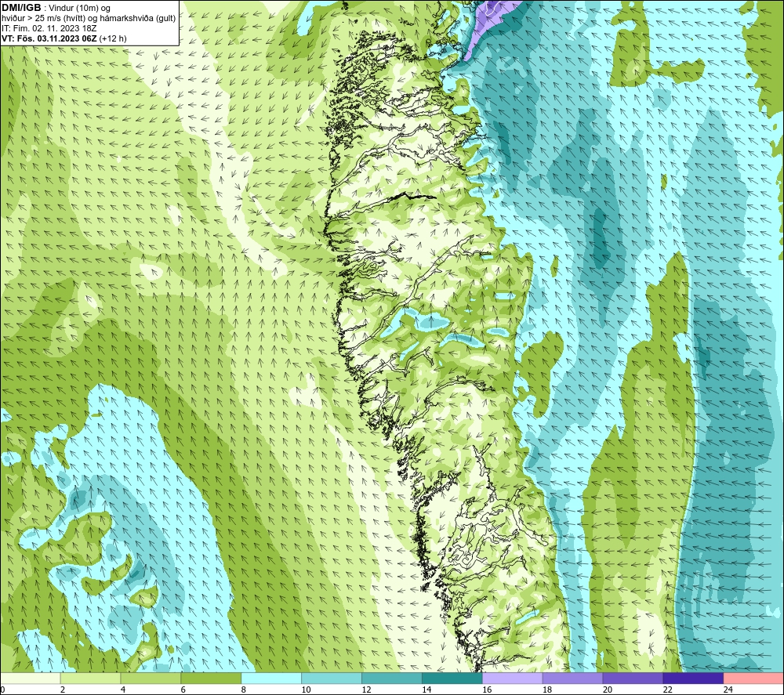This screenshot has width=784, height=695.
Task: Click the scale label "22"
Action: [667, 690]
